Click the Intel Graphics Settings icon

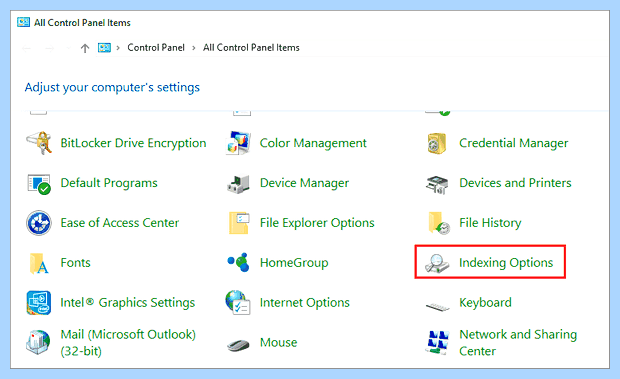tap(39, 303)
